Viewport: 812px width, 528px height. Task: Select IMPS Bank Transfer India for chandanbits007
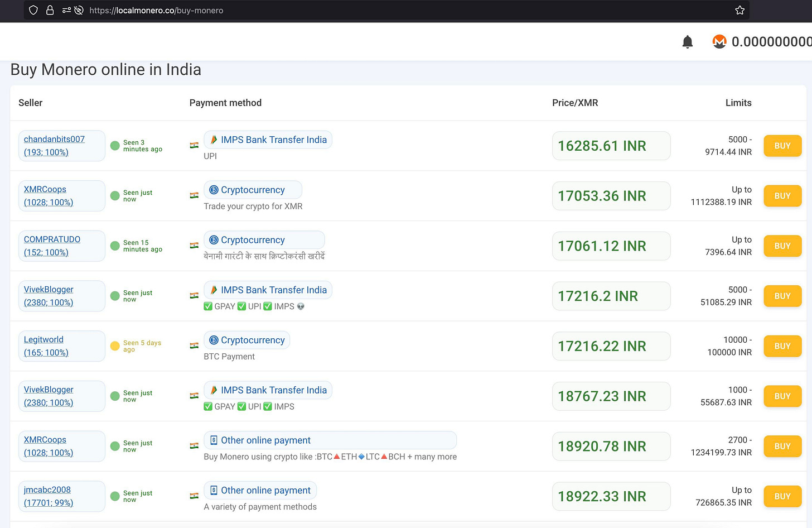[x=268, y=140]
